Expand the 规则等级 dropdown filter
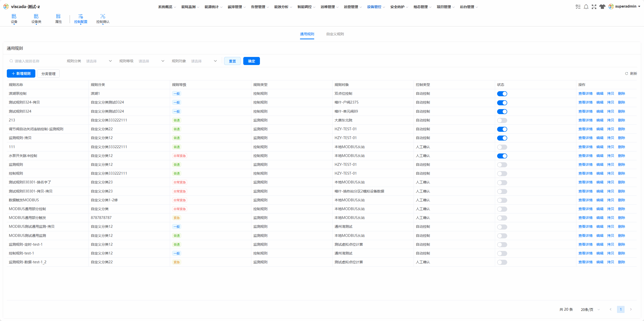Image resolution: width=644 pixels, height=321 pixels. (151, 61)
